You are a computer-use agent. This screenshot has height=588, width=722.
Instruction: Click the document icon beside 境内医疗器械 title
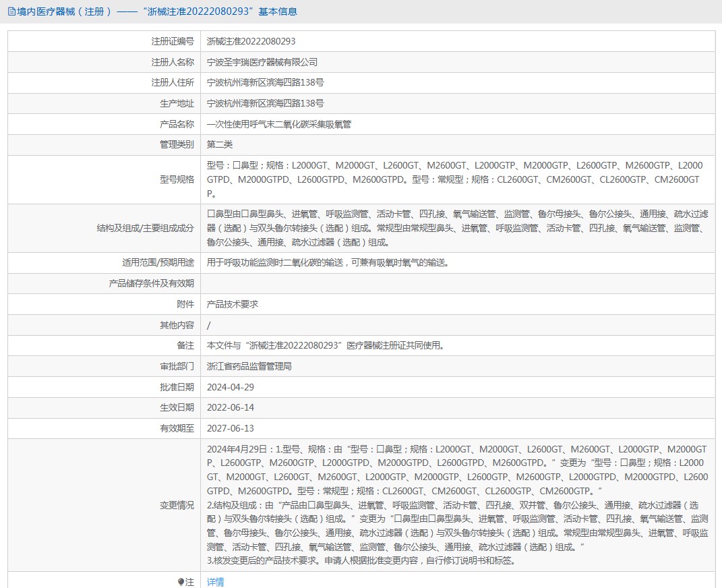coord(11,11)
